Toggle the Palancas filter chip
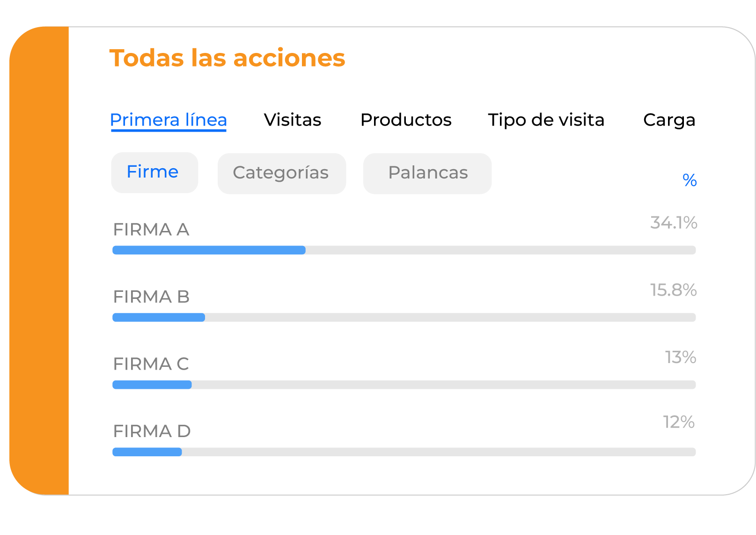The image size is (756, 535). point(427,173)
